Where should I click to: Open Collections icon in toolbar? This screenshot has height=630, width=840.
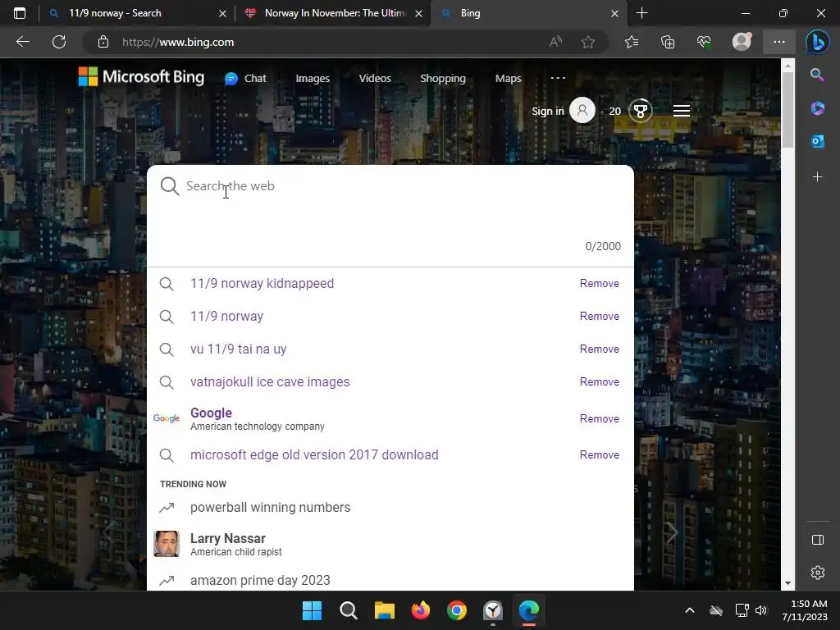click(668, 42)
